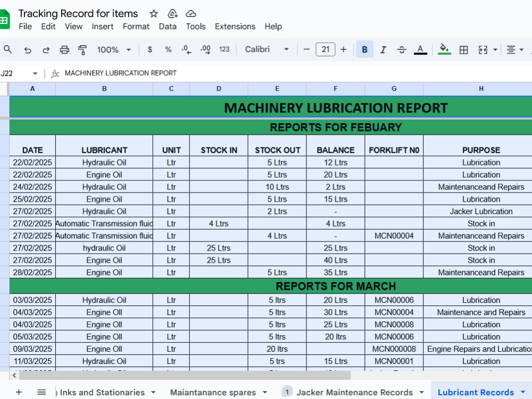Screen dimensions: 532x399
Task: Open the Format menu
Action: (x=136, y=27)
